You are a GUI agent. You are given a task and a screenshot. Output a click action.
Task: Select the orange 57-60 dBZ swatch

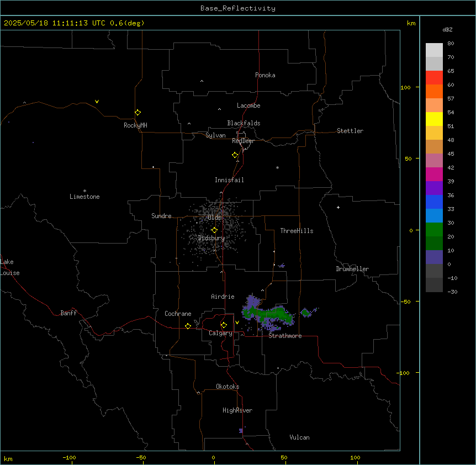434,91
